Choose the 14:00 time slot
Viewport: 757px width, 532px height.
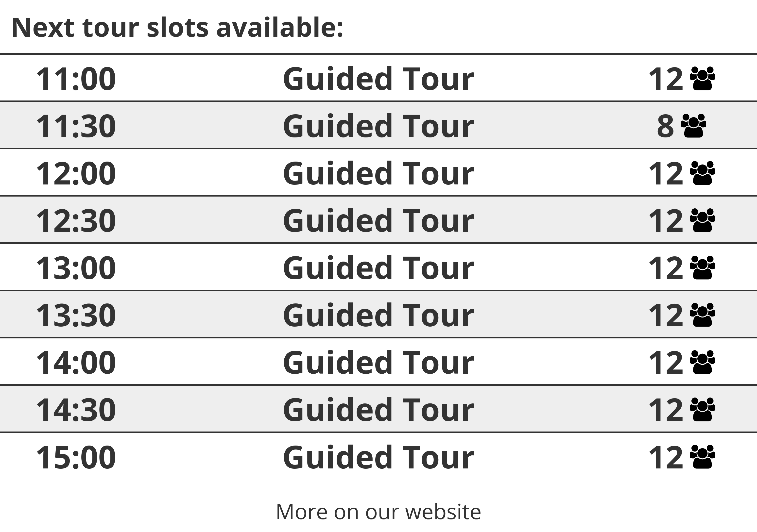click(76, 362)
